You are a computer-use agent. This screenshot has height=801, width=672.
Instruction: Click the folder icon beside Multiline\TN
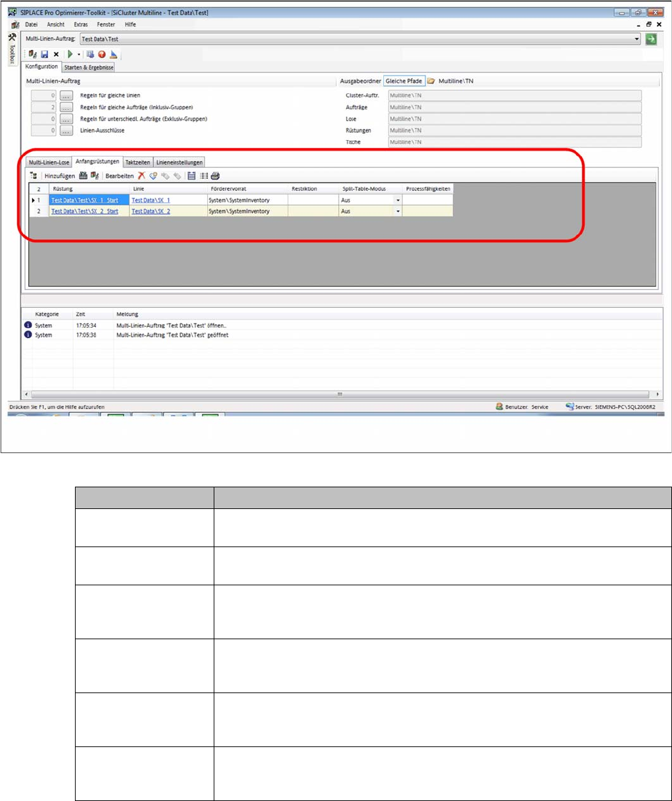coord(431,81)
